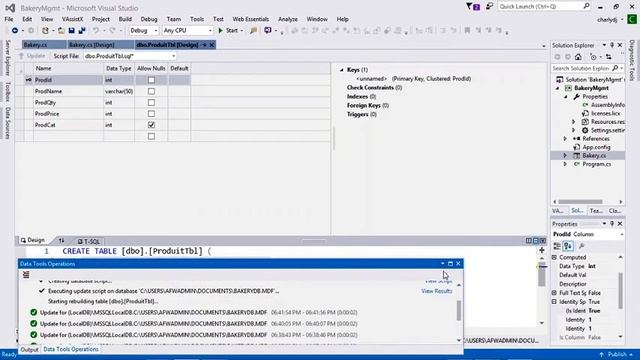Viewport: 640px width, 360px height.
Task: Open the Server Explorer side tab
Action: click(x=7, y=58)
